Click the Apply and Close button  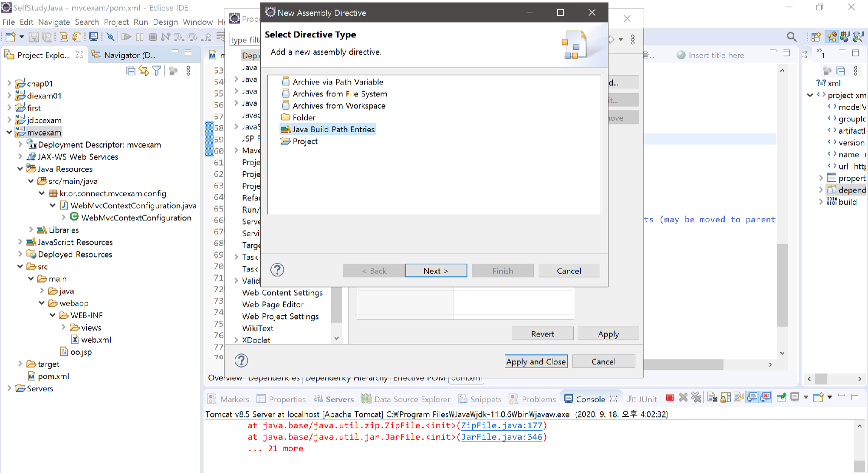(536, 362)
